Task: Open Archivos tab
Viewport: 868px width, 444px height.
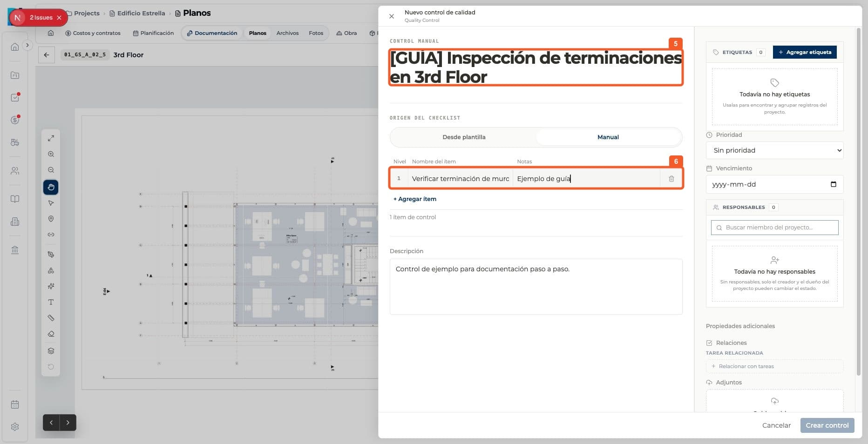Action: 287,33
